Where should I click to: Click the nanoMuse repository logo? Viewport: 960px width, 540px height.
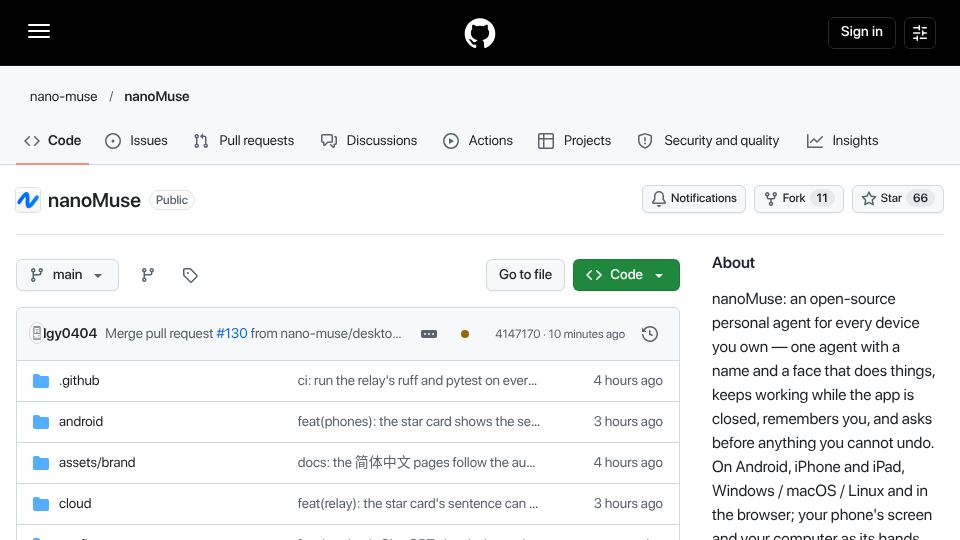pyautogui.click(x=28, y=200)
